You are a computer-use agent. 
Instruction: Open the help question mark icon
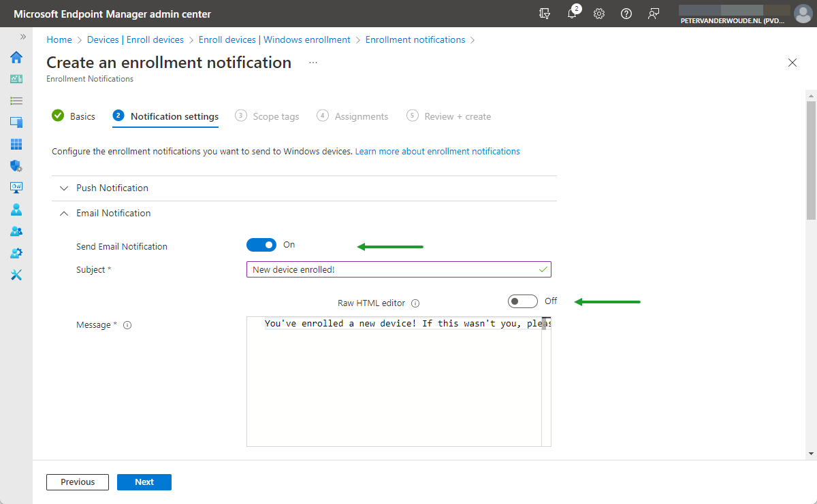(626, 14)
